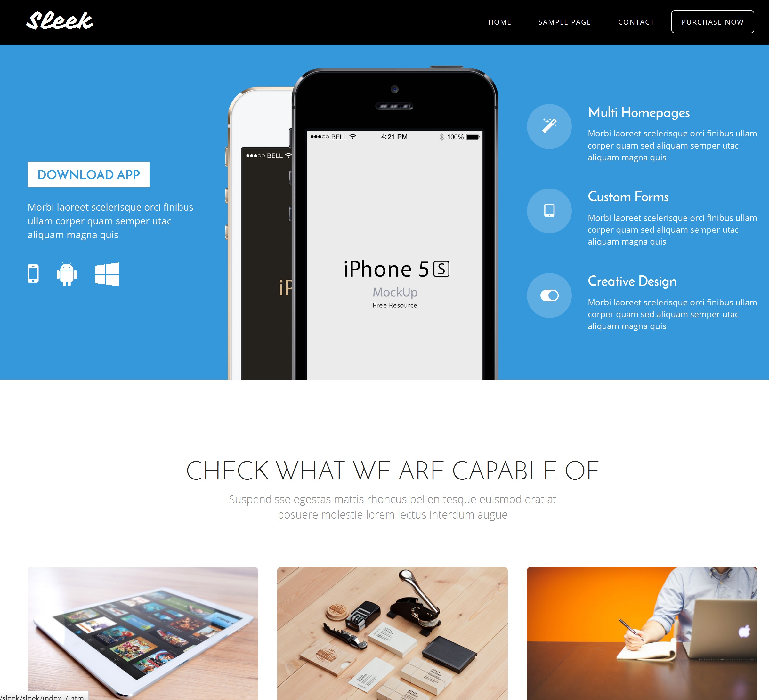Click the Custom Forms tablet icon

tap(549, 210)
